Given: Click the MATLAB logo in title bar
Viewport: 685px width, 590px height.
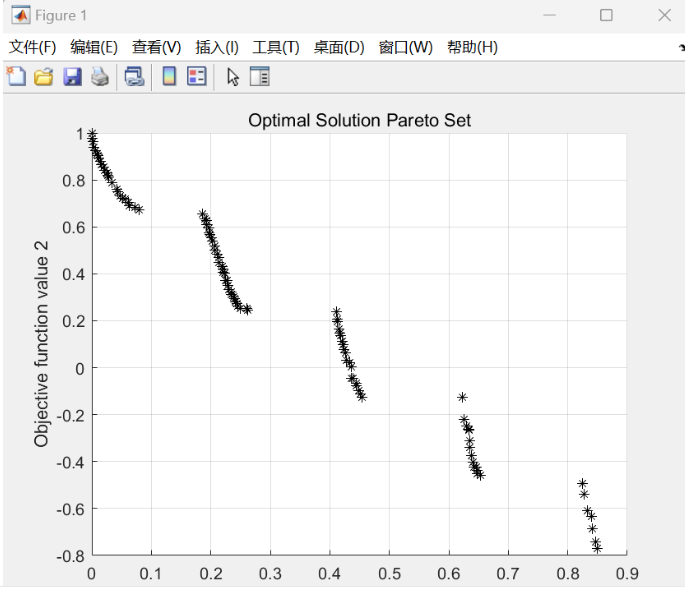Looking at the screenshot, I should tap(21, 15).
